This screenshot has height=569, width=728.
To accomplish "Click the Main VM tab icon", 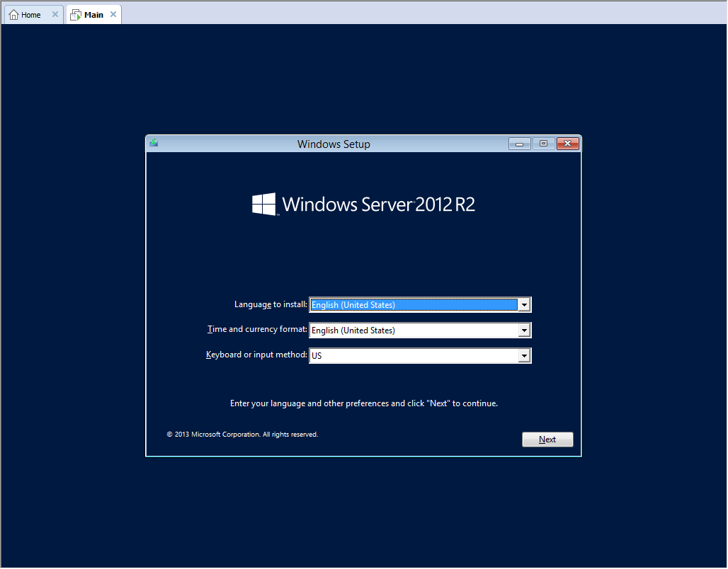I will tap(76, 15).
